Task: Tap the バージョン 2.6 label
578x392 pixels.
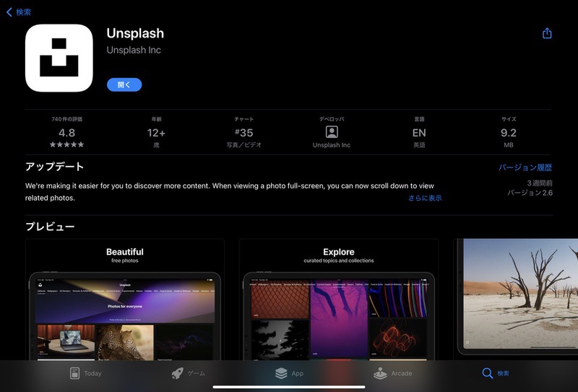Action: (530, 193)
